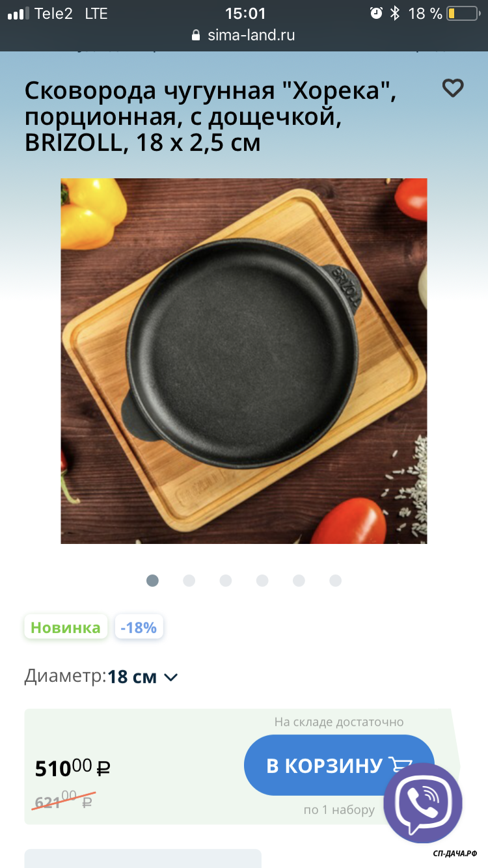Tap the Bluetooth status icon

point(394,13)
